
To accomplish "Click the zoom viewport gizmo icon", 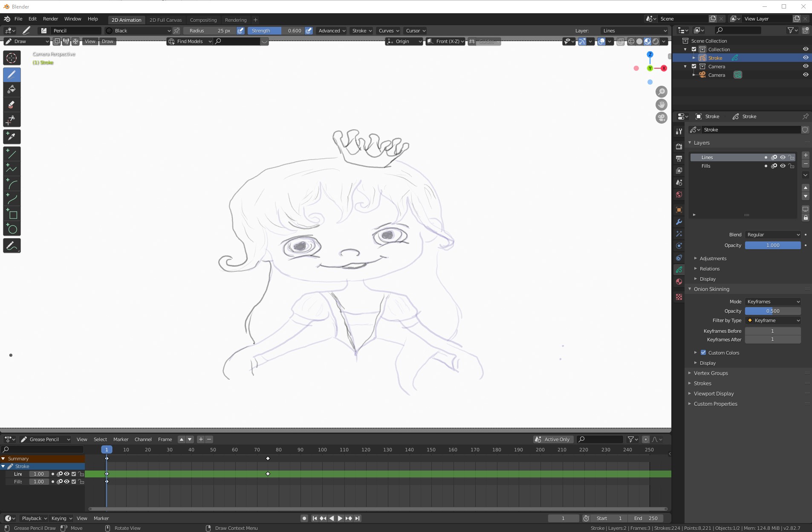I will pos(661,92).
